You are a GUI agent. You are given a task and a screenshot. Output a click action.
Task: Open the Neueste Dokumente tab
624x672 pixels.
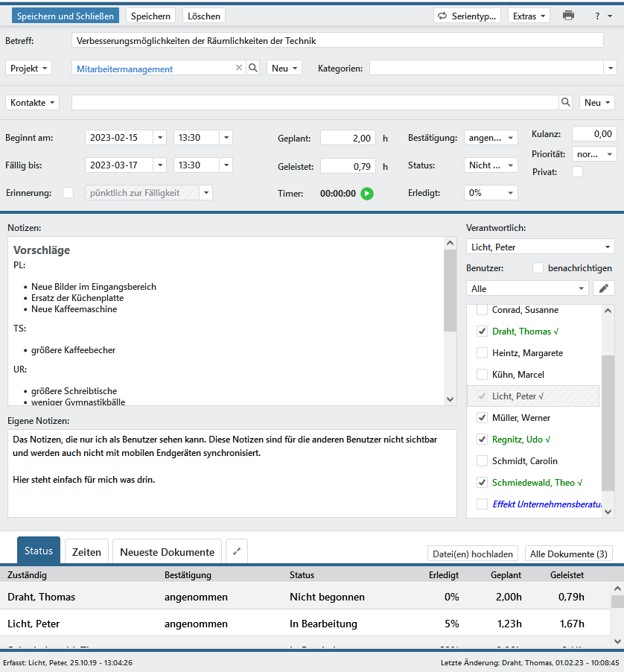tap(167, 552)
